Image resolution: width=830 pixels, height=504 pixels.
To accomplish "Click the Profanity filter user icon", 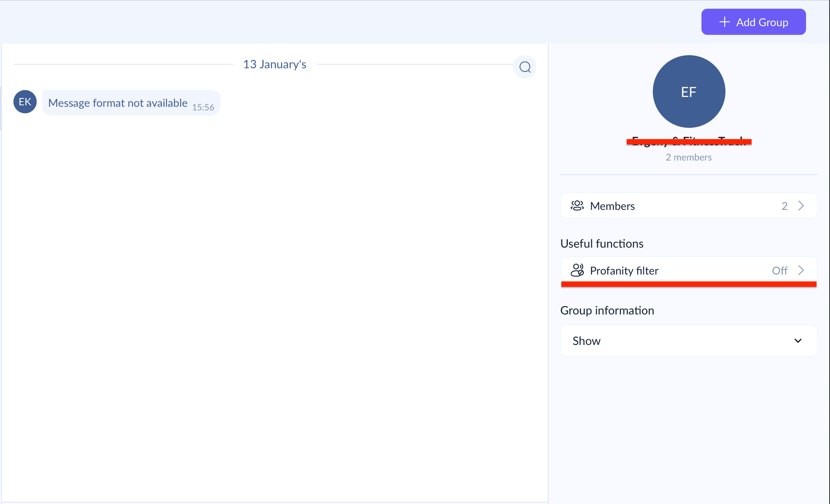I will click(577, 270).
